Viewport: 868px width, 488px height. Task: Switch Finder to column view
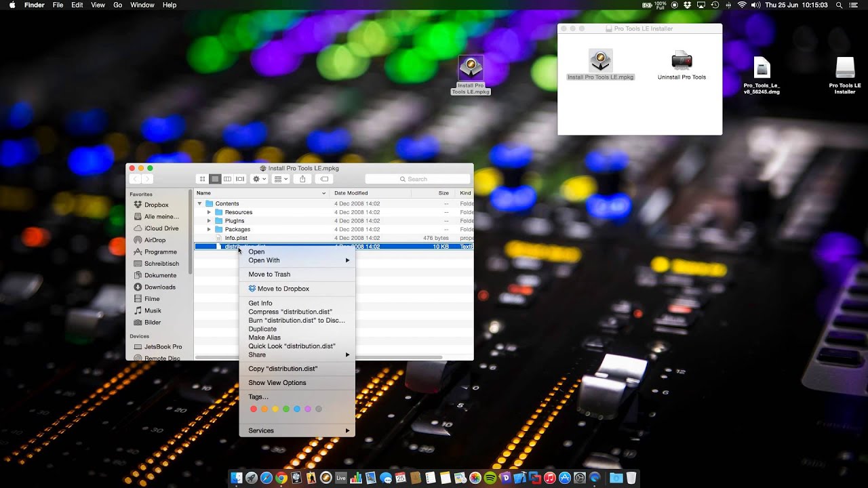[227, 179]
